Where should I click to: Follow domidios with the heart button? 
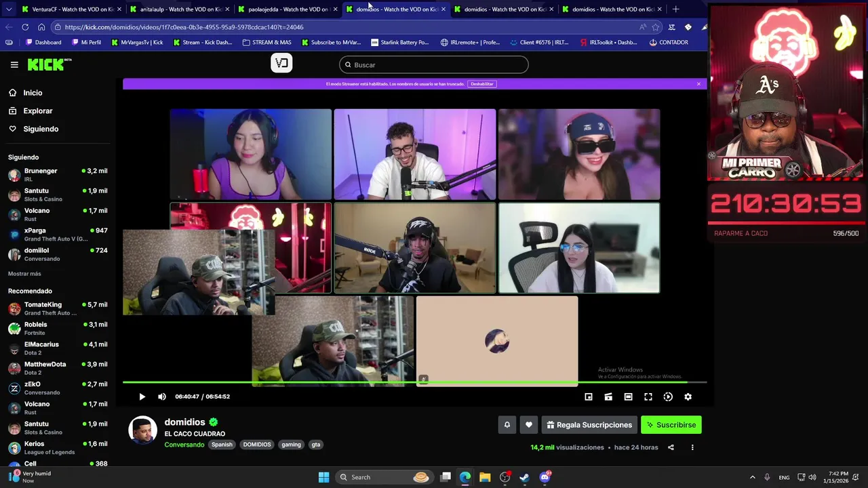[x=529, y=425]
